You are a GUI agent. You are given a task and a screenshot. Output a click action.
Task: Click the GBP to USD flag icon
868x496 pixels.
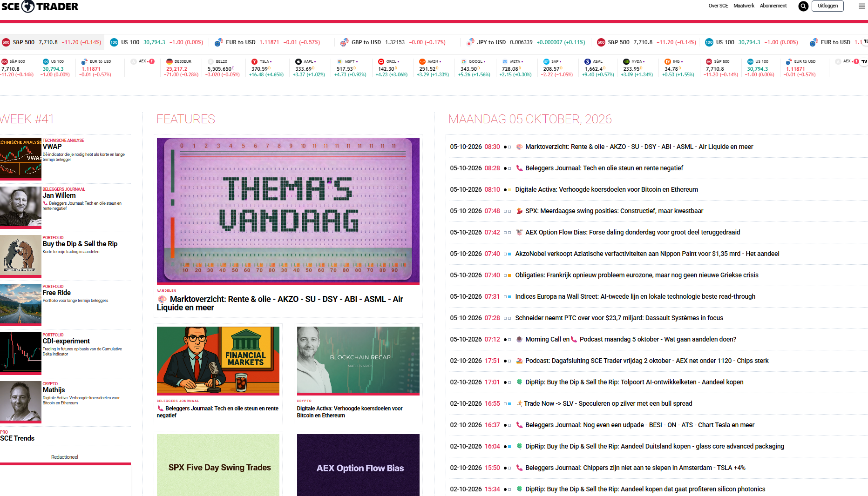tap(344, 42)
